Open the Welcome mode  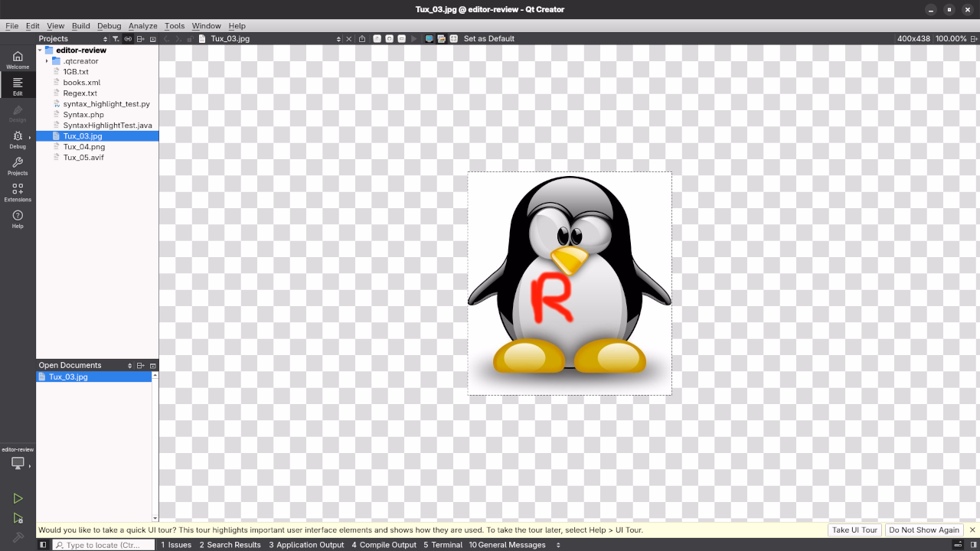[x=18, y=60]
